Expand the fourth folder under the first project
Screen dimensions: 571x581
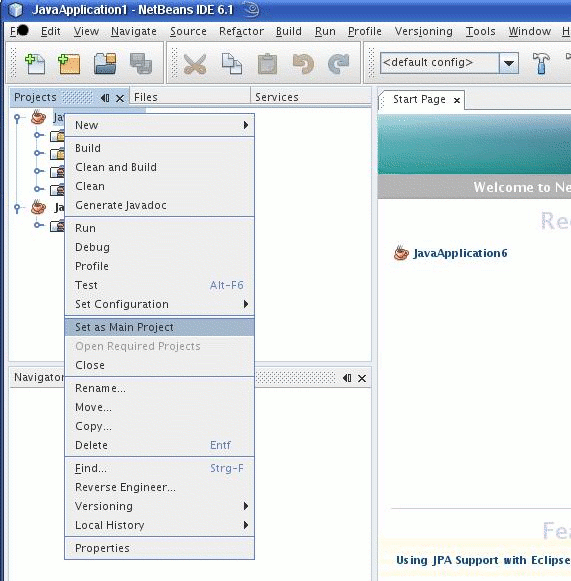(x=38, y=189)
